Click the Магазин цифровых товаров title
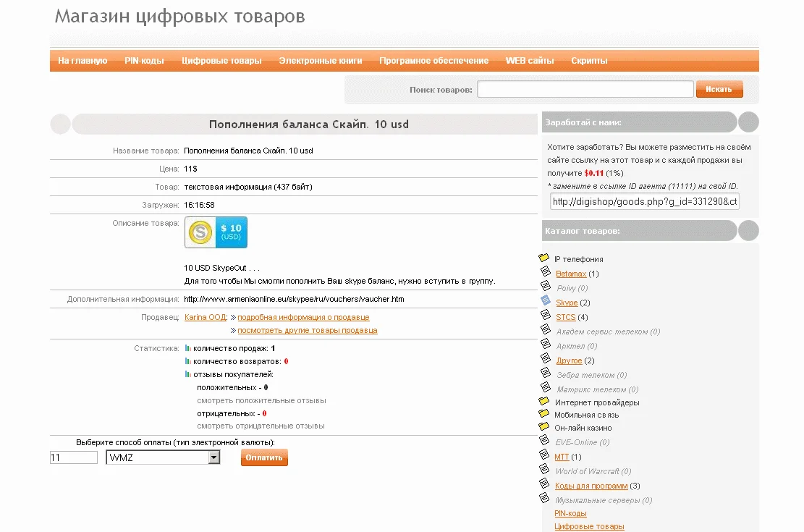804x532 pixels. [x=180, y=17]
